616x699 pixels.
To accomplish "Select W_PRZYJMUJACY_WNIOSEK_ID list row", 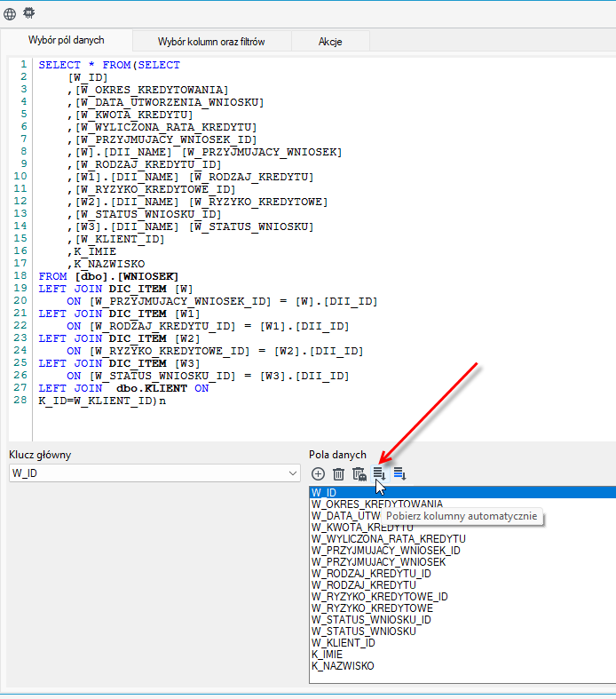I will 462,551.
